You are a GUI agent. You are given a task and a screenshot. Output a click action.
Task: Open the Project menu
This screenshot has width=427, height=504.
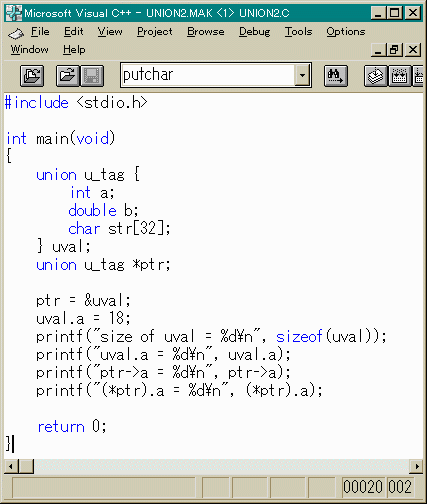tap(155, 31)
